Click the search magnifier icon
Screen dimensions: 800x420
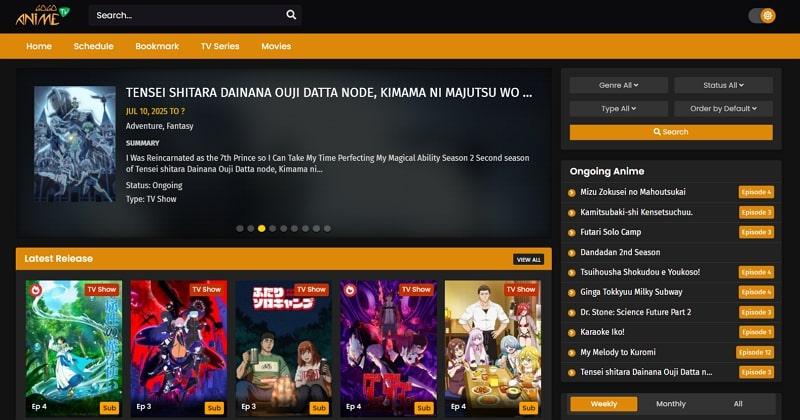tap(291, 15)
